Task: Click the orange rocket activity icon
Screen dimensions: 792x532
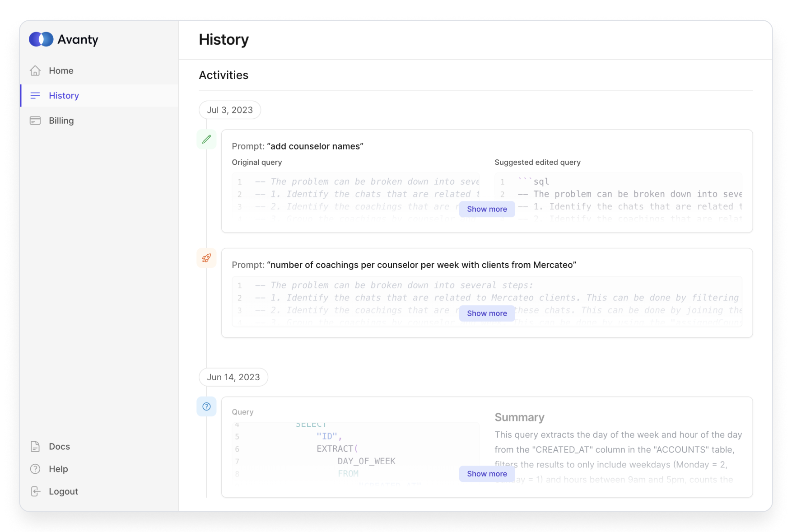Action: (x=206, y=258)
